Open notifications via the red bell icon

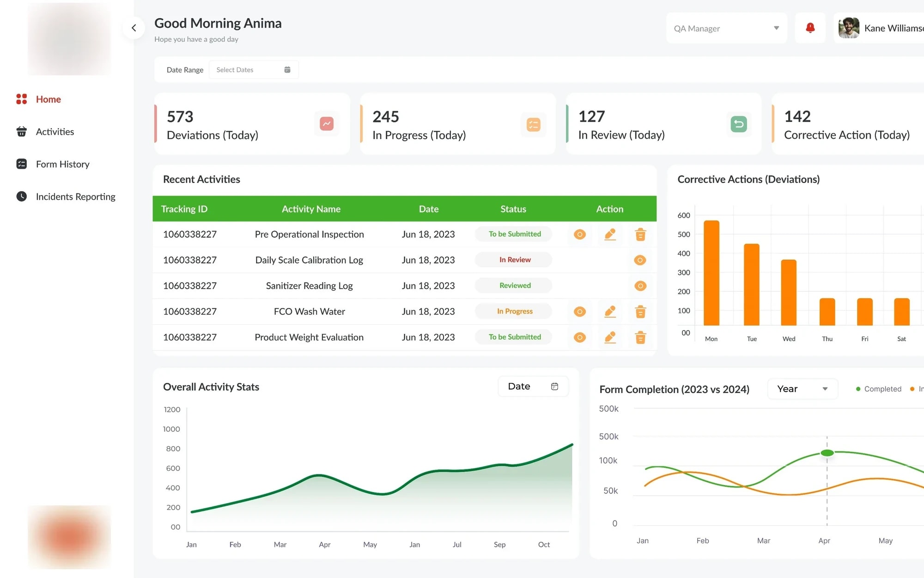pos(810,28)
